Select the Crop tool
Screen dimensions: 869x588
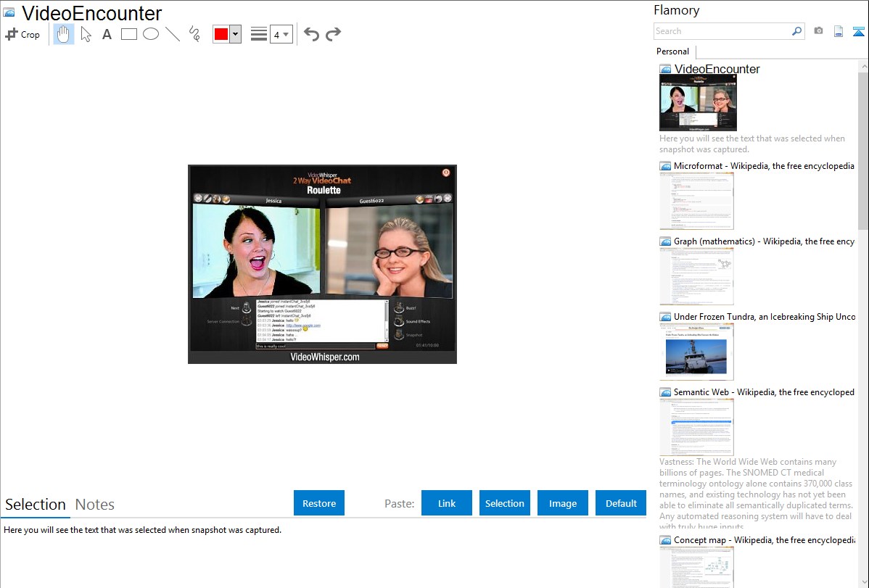(22, 34)
